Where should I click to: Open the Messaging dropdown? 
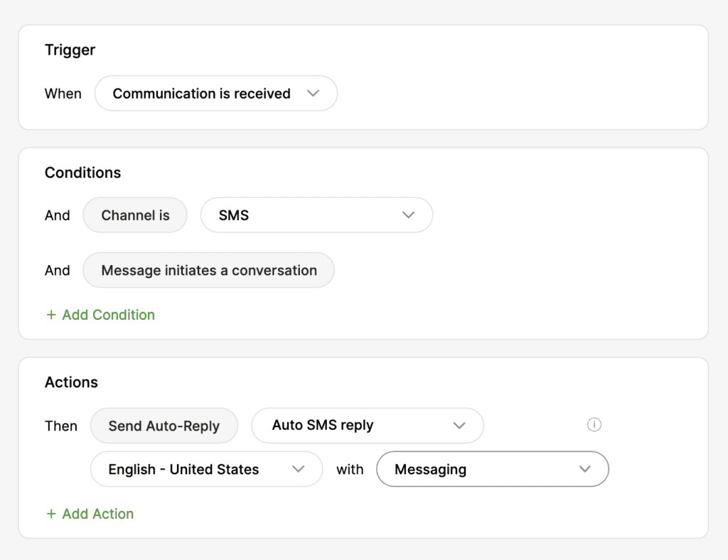pyautogui.click(x=493, y=469)
